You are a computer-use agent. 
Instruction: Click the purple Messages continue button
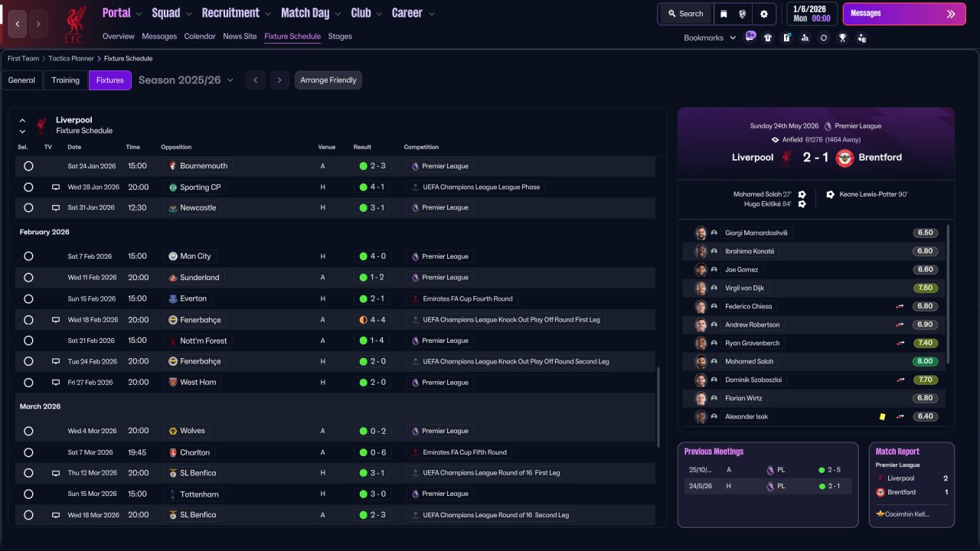[904, 14]
